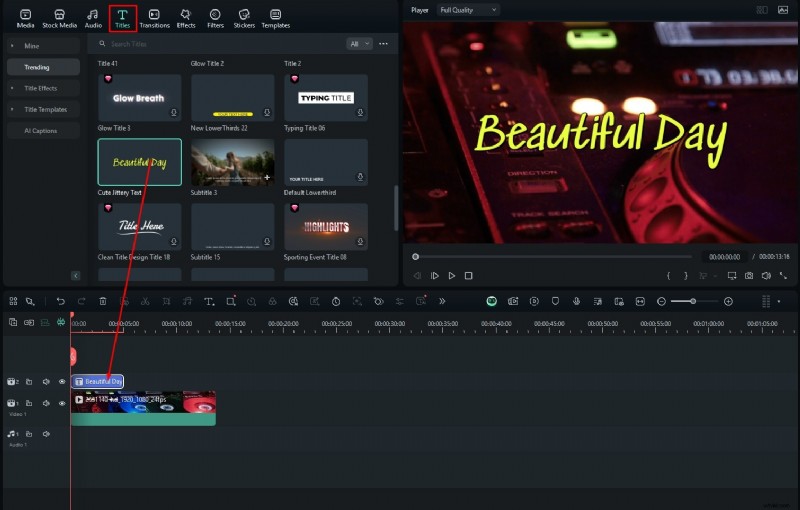
Task: Click the trash delete icon in timeline toolbar
Action: (x=102, y=301)
